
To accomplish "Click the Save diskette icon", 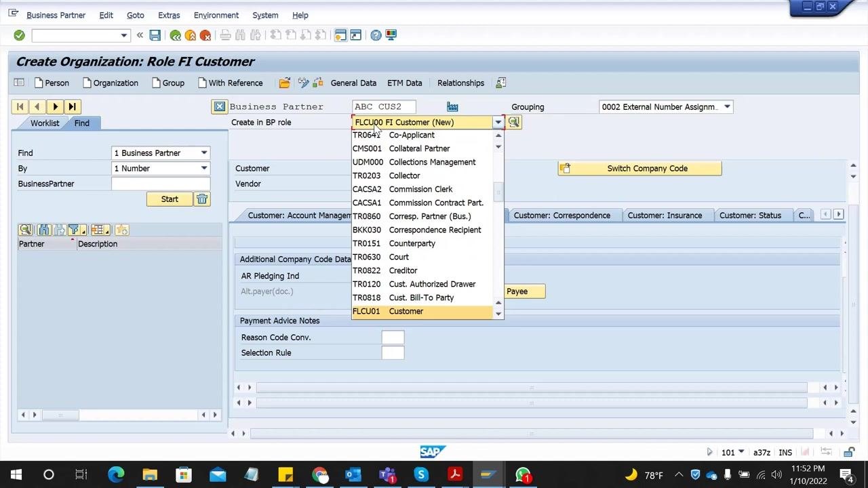I will tap(155, 35).
